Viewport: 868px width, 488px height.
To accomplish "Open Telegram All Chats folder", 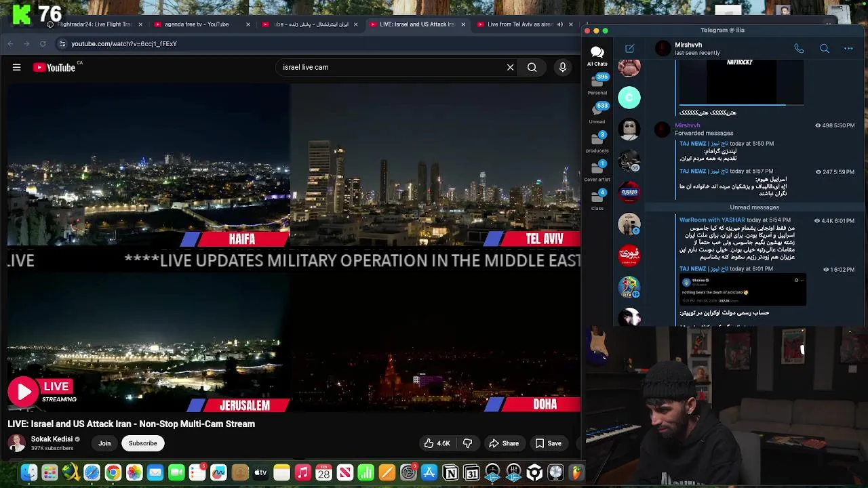I will pyautogui.click(x=597, y=56).
